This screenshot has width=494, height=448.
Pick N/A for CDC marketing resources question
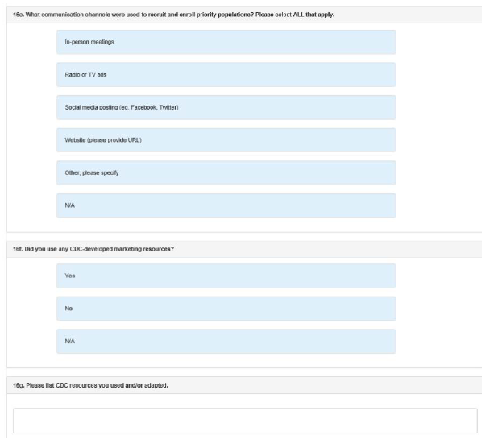click(x=226, y=341)
